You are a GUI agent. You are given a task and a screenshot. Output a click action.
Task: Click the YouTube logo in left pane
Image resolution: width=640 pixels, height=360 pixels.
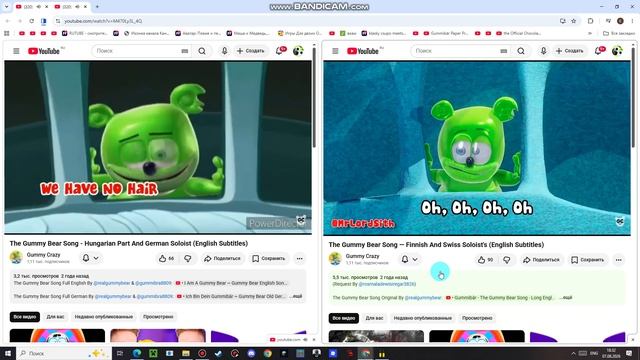coord(44,51)
